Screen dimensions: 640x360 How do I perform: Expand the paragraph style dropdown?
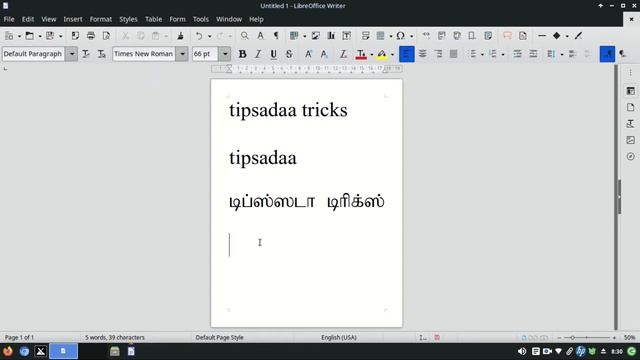click(71, 54)
